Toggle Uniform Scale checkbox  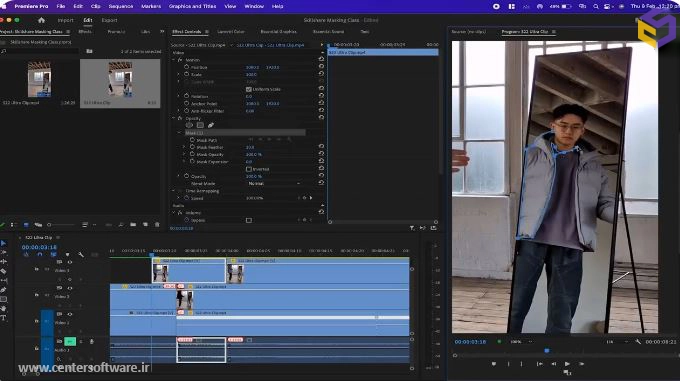click(x=248, y=89)
